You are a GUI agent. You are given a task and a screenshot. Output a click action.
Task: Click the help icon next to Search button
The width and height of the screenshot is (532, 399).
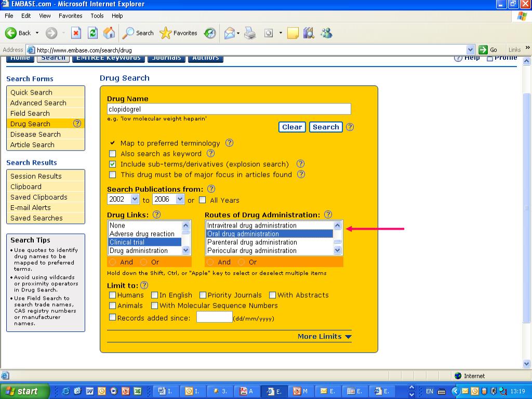click(x=350, y=127)
